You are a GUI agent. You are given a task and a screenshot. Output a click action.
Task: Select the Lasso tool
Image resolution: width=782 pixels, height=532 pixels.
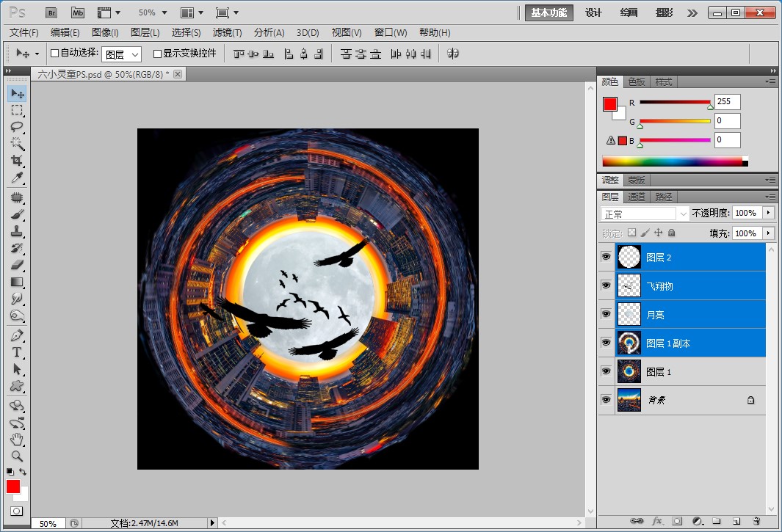click(17, 126)
